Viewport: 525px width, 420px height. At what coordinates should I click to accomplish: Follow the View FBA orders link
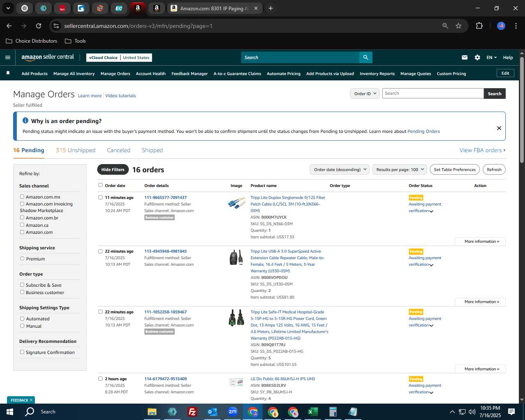point(482,150)
